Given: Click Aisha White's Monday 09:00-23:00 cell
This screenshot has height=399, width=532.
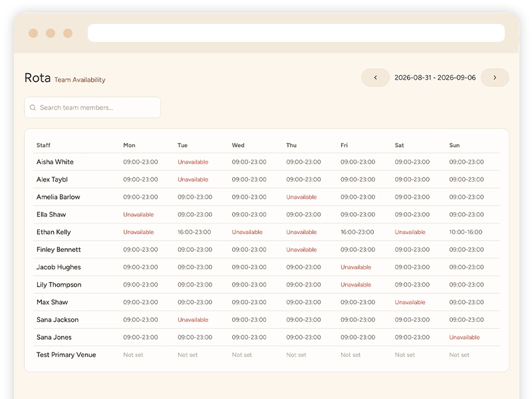Looking at the screenshot, I should (x=140, y=162).
